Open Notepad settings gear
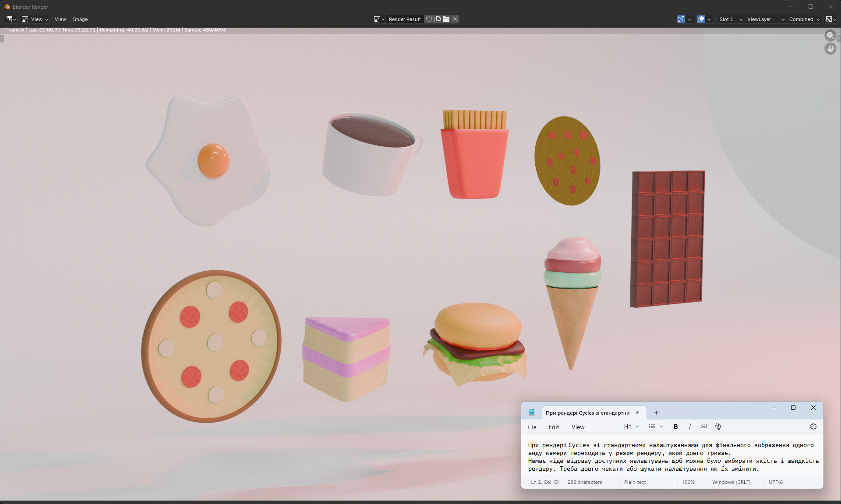841x504 pixels. click(x=813, y=426)
